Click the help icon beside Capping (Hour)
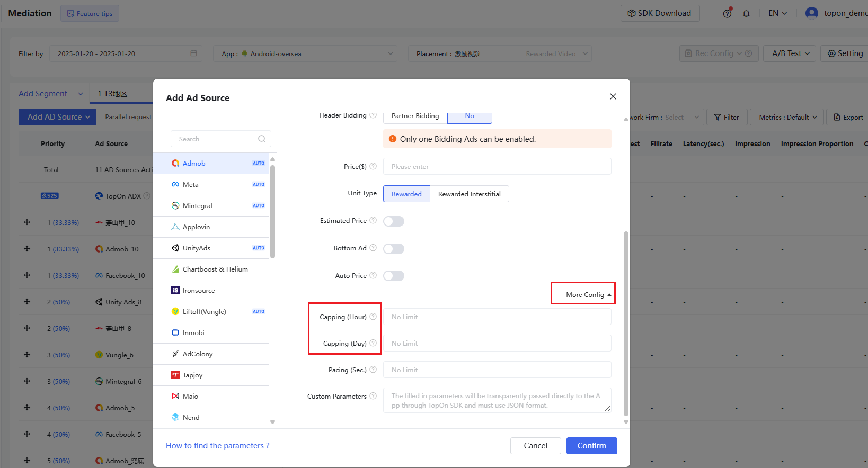 [373, 317]
